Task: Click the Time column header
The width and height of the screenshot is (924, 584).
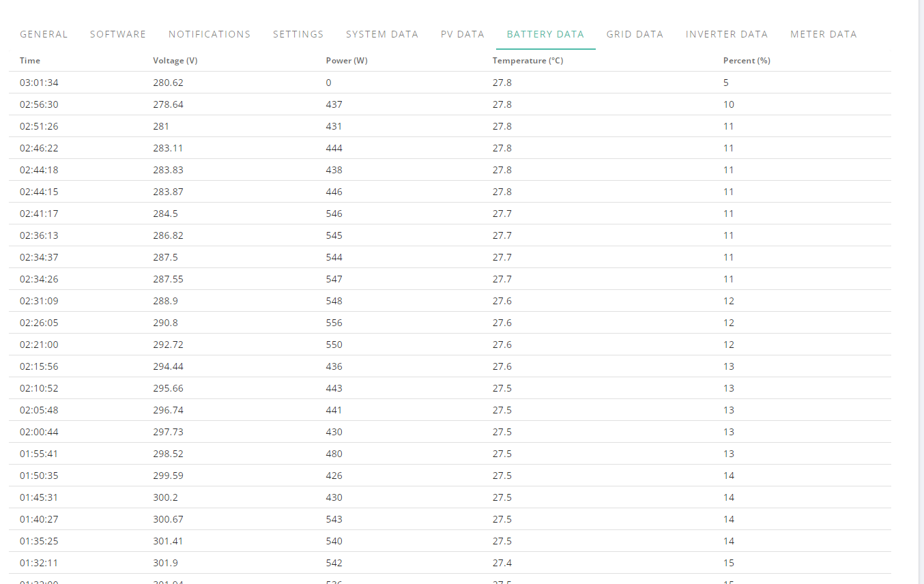Action: 30,61
